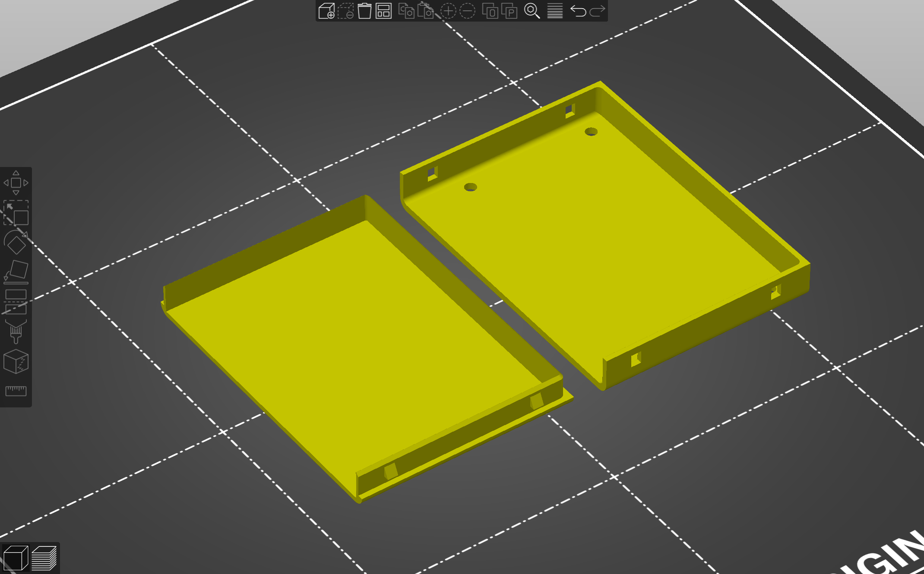The height and width of the screenshot is (574, 924).
Task: Select the Scale gizmo tool
Action: 16,212
